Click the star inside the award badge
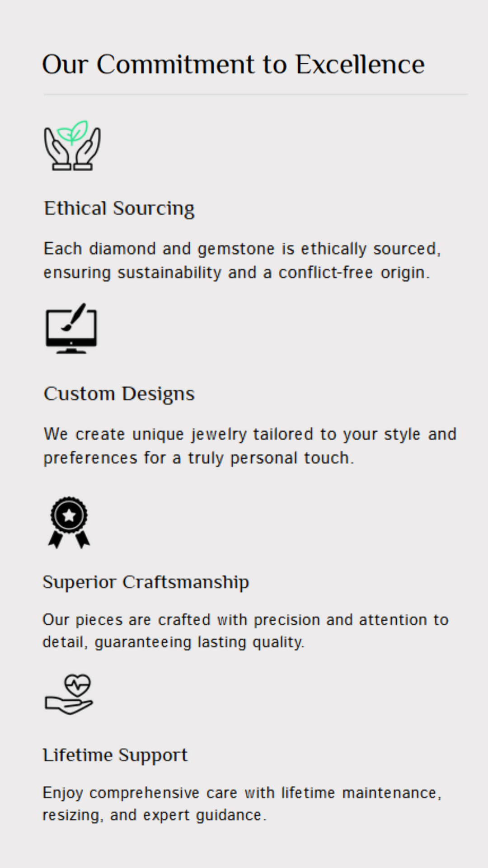The width and height of the screenshot is (488, 868). 69,515
